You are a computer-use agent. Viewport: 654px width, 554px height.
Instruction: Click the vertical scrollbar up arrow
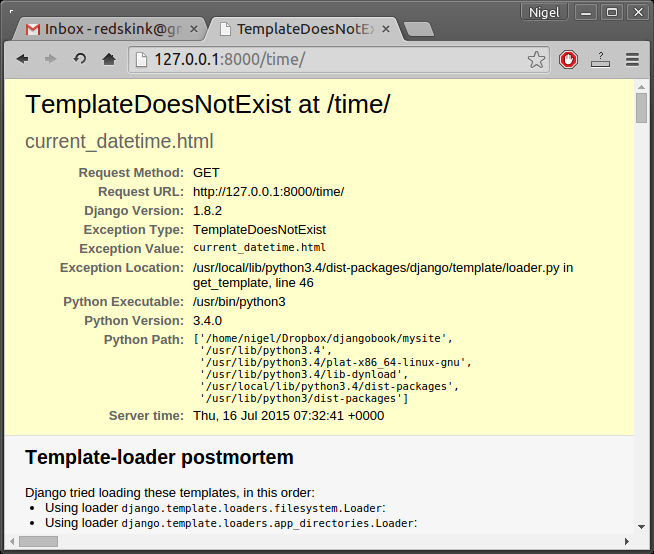641,87
